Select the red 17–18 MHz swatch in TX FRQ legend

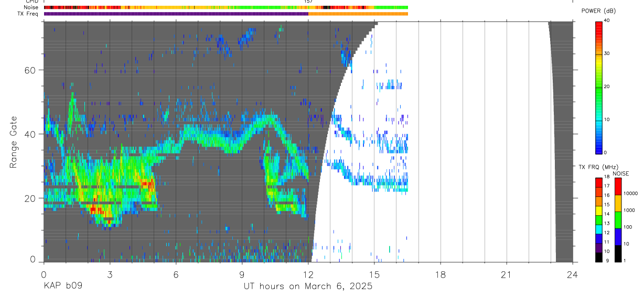point(598,182)
